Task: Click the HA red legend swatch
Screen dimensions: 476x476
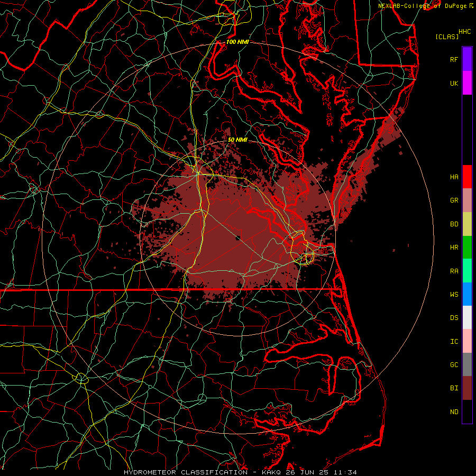Action: point(467,177)
